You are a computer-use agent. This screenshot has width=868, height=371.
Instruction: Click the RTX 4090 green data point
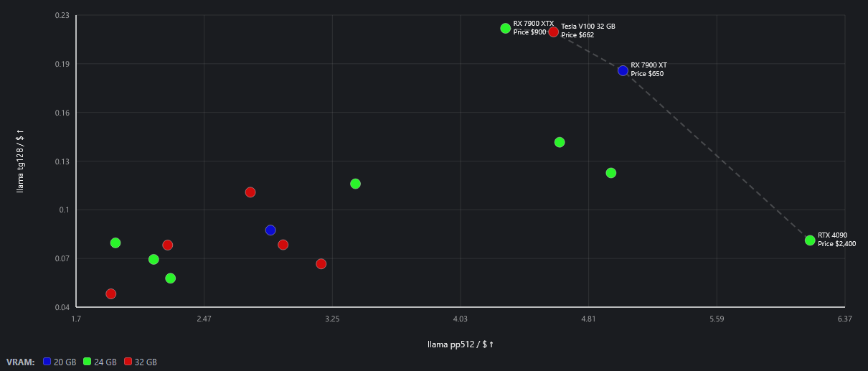810,240
